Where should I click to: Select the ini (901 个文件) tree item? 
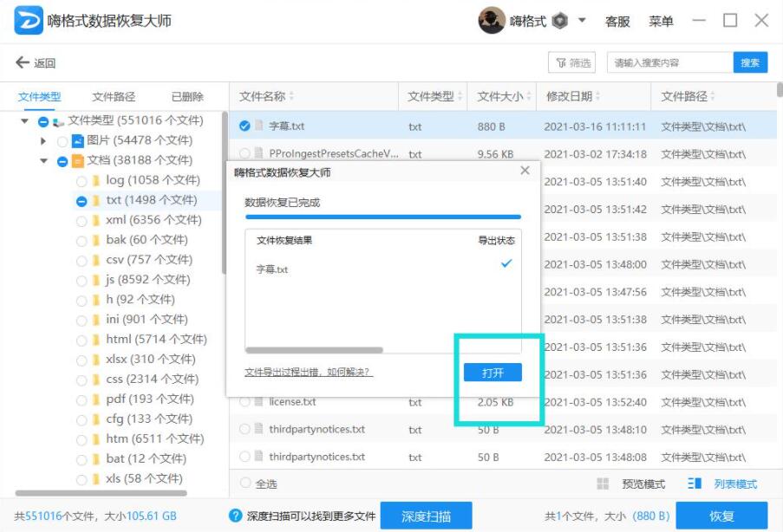click(147, 320)
